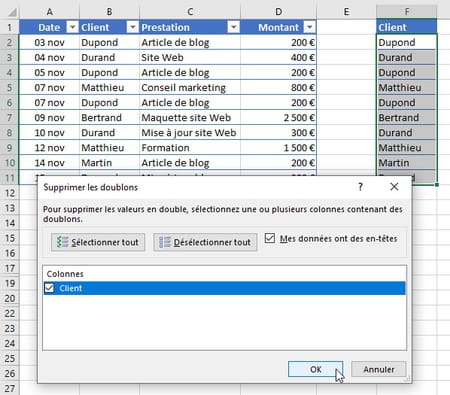450x395 pixels.
Task: Open the help question mark icon
Action: (360, 187)
